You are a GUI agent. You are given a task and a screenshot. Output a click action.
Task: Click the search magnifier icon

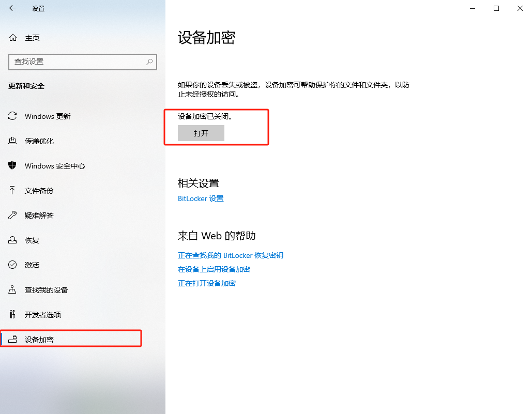click(x=149, y=62)
